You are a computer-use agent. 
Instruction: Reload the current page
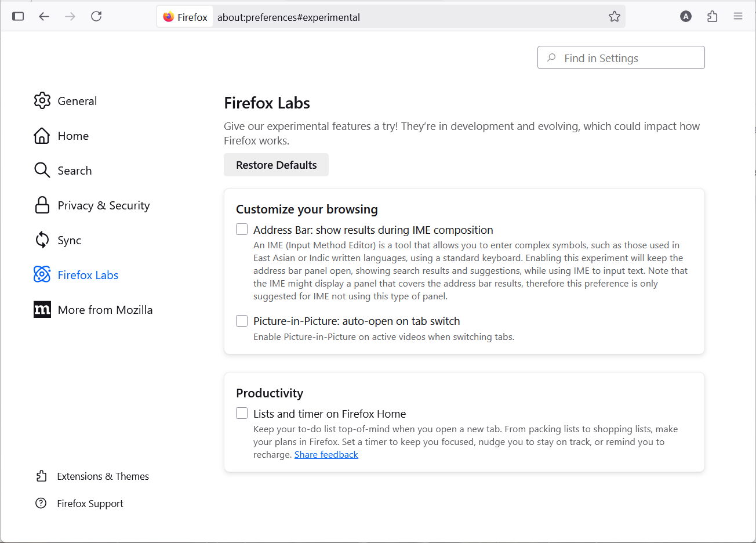(96, 16)
